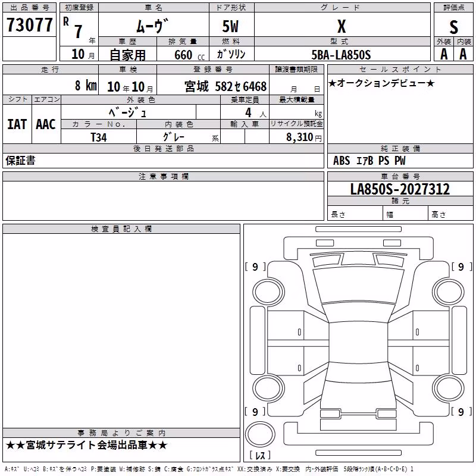This screenshot has height=476, width=476.
Task: Select the car name ムーヴ
Action: tap(152, 26)
